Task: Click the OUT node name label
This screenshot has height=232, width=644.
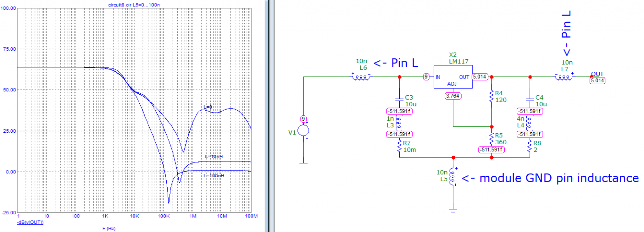Action: pyautogui.click(x=597, y=74)
